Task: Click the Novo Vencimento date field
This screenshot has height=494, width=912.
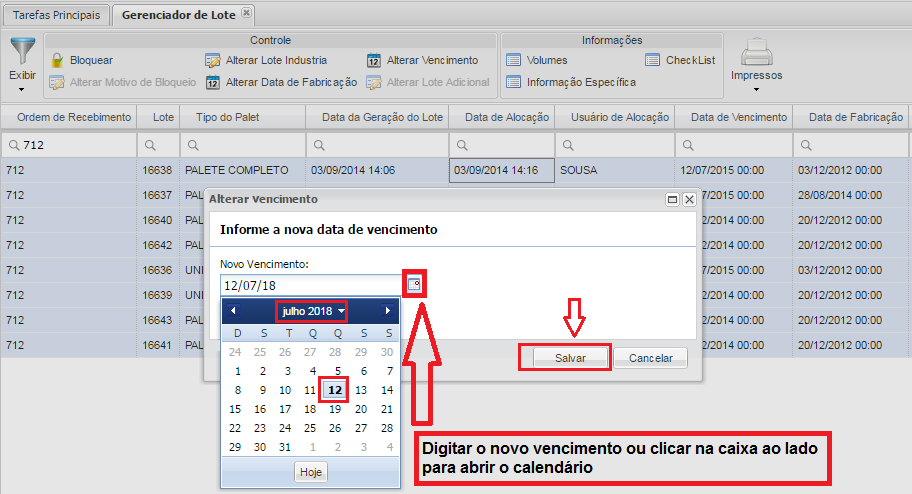Action: (x=311, y=285)
